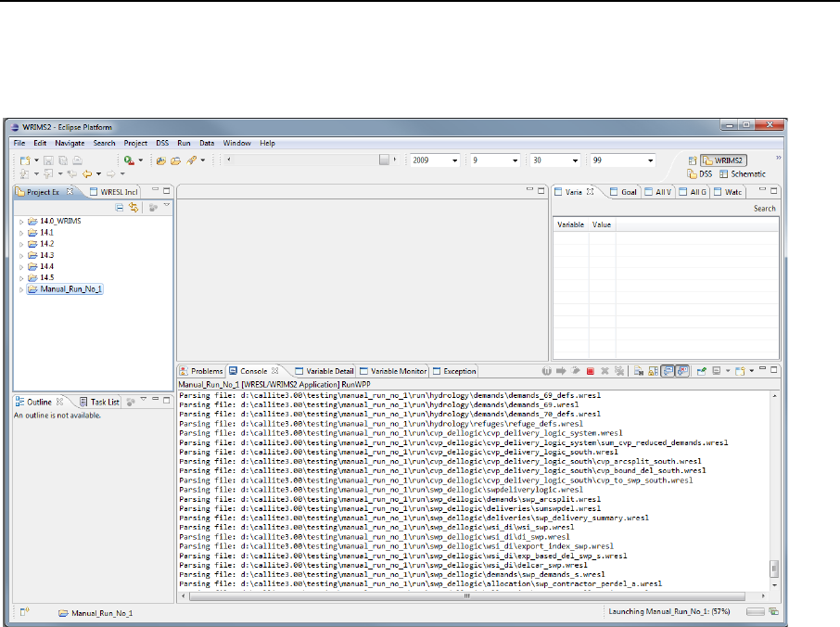Toggle Link with Editor in Project Explorer
Viewport: 840px width, 627px height.
(134, 208)
